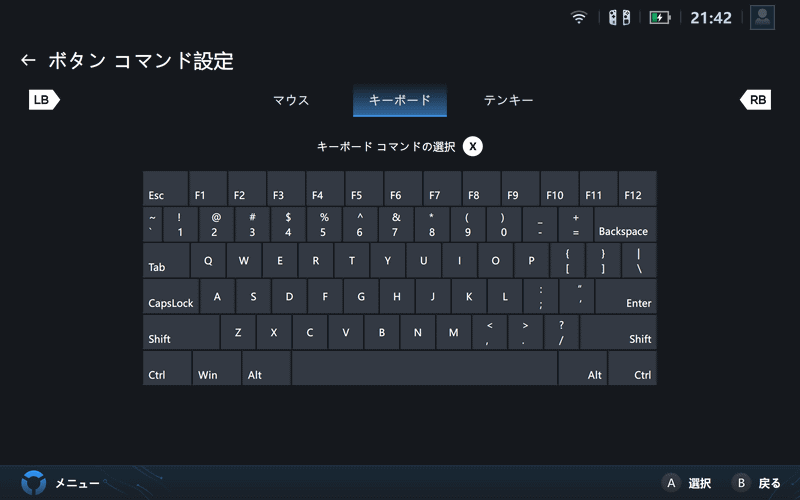Click the ボタン コマンド設定 title
800x500 pixels.
pos(141,61)
